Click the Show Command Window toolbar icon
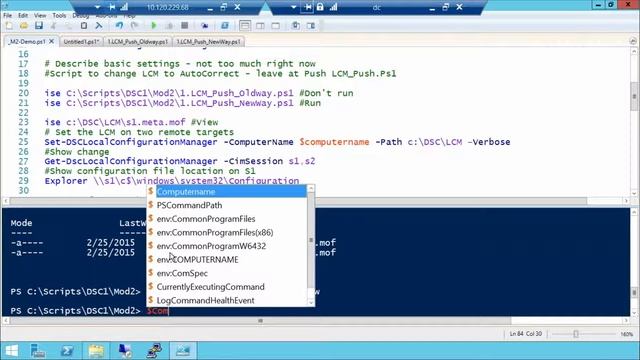The width and height of the screenshot is (640, 360). 296,26
